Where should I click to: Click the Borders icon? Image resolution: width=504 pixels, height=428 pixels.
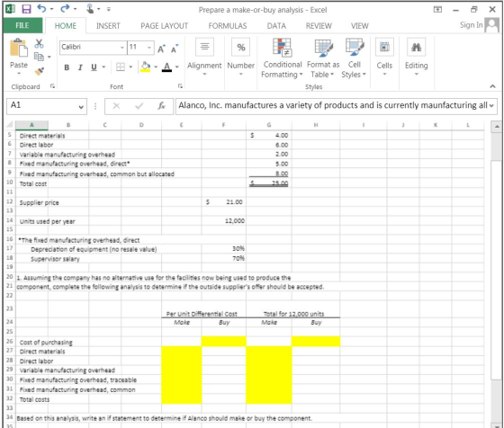coord(121,67)
